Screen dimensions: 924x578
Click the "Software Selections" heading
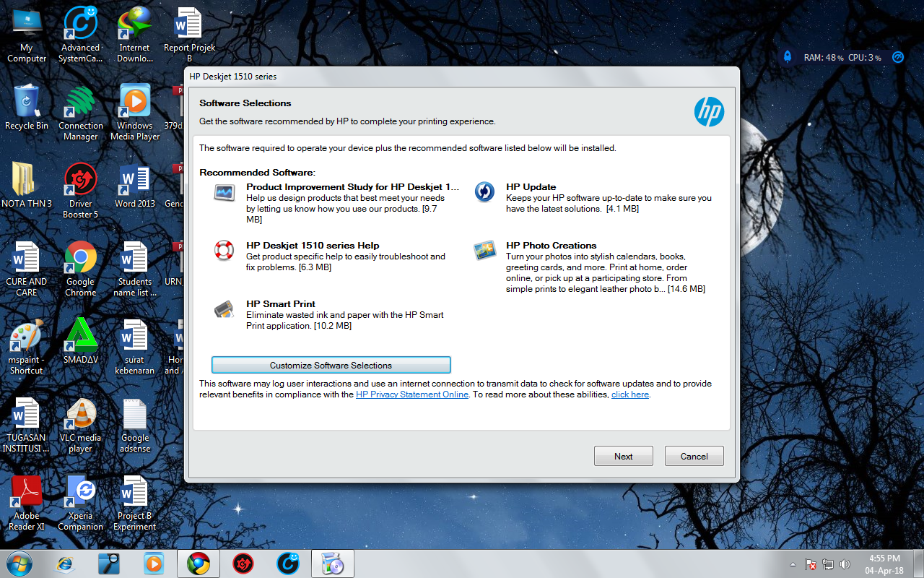(x=245, y=103)
